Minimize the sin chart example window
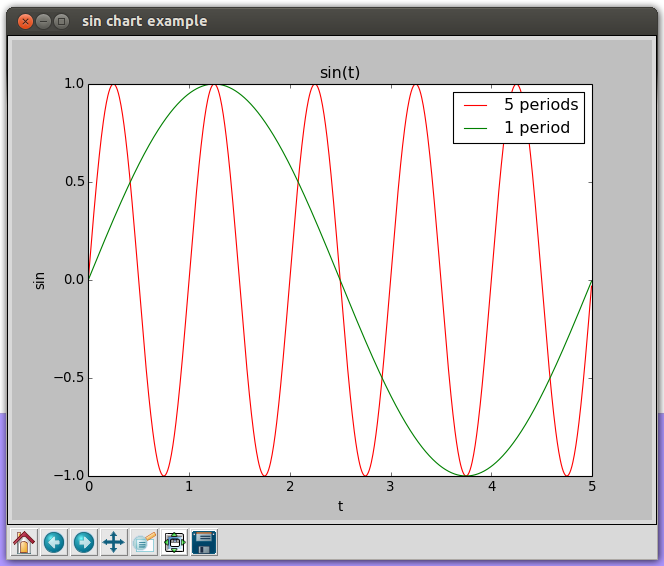 click(43, 21)
